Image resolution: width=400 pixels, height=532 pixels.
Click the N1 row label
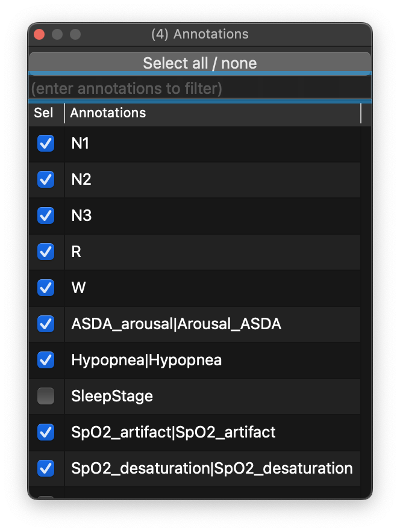tap(80, 143)
